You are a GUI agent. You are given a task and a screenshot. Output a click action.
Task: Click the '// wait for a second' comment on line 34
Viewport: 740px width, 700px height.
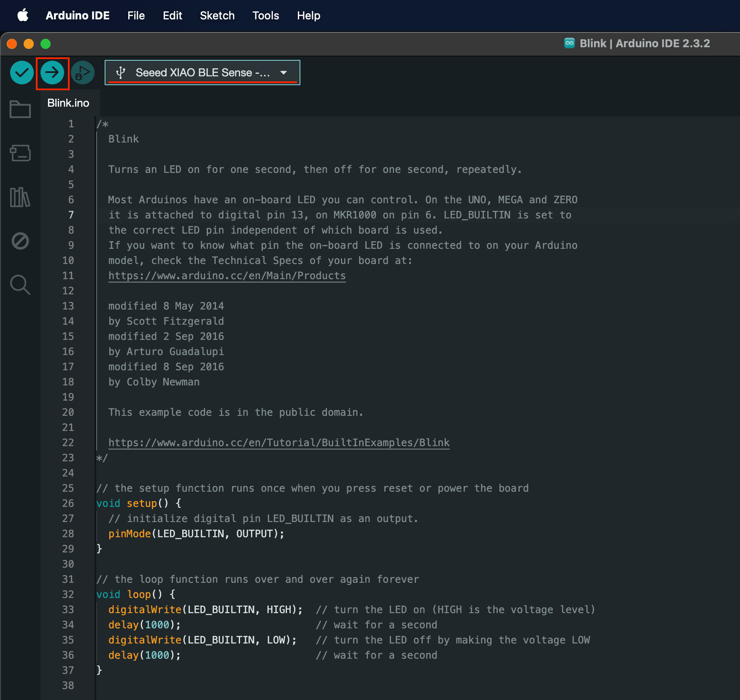click(376, 625)
